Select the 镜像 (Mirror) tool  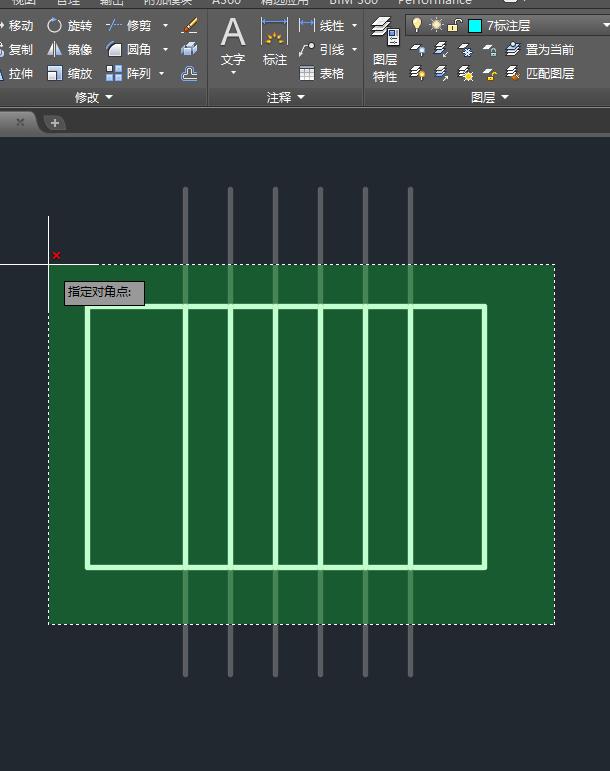[x=69, y=50]
